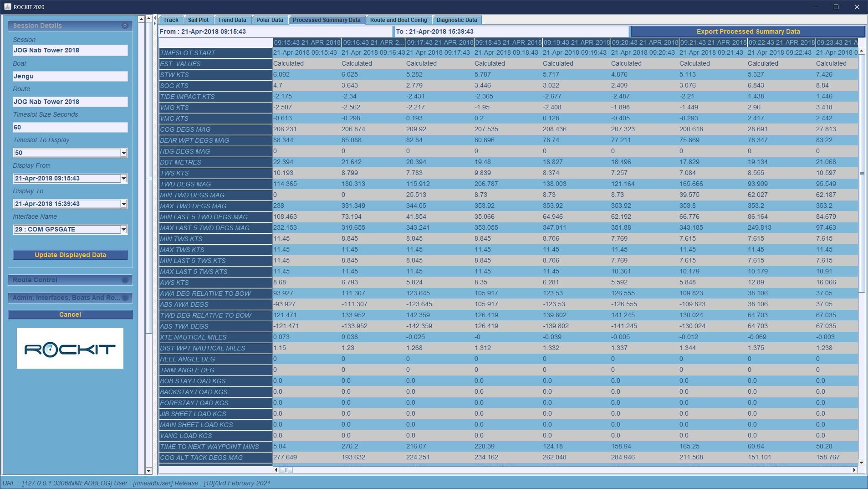Viewport: 868px width, 489px height.
Task: Open the Interface Name dropdown
Action: click(x=123, y=230)
